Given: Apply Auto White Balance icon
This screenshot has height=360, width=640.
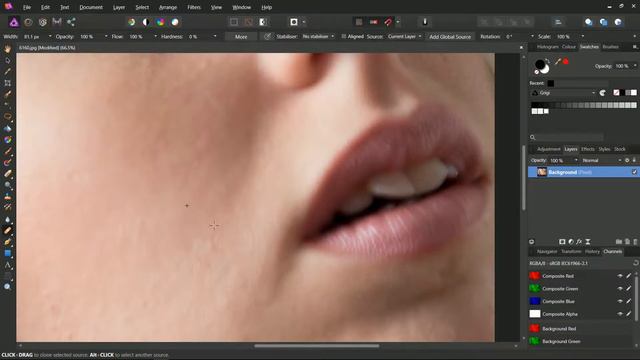Looking at the screenshot, I should (175, 22).
